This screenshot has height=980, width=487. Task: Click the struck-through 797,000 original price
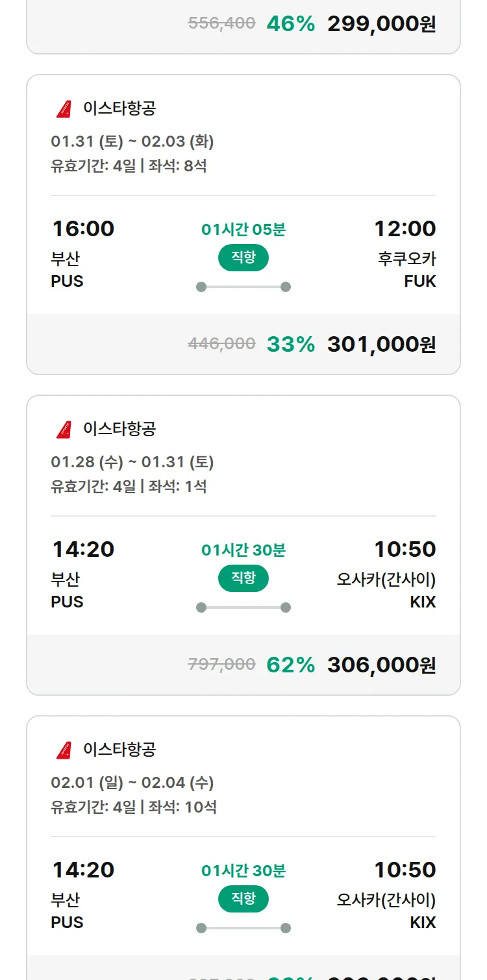tap(221, 665)
